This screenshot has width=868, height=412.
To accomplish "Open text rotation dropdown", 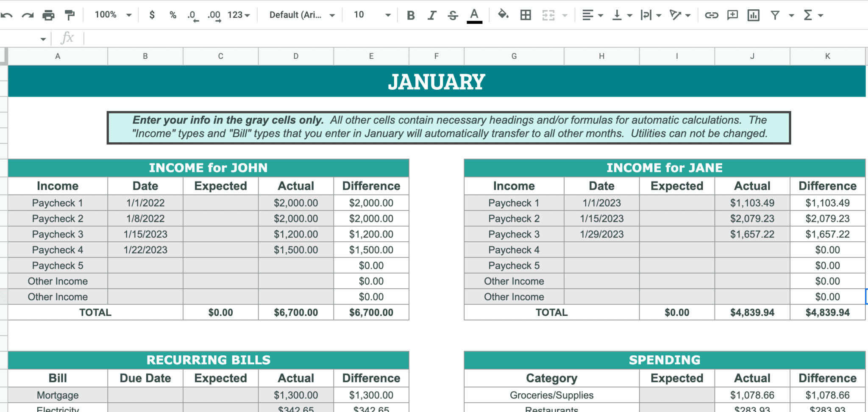I will [679, 15].
